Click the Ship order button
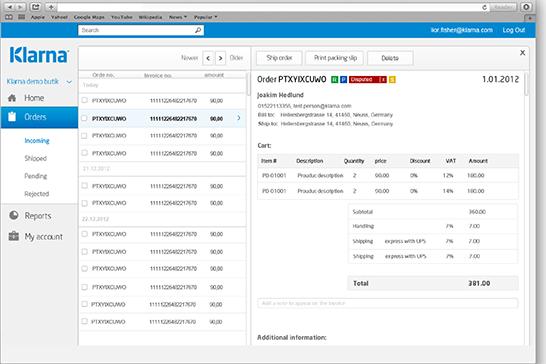546x364 pixels. [x=279, y=58]
